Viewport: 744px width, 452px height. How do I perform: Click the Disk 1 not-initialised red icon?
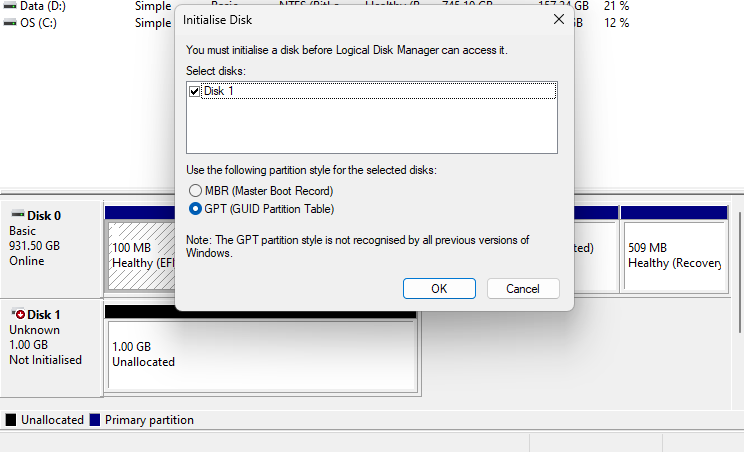18,314
